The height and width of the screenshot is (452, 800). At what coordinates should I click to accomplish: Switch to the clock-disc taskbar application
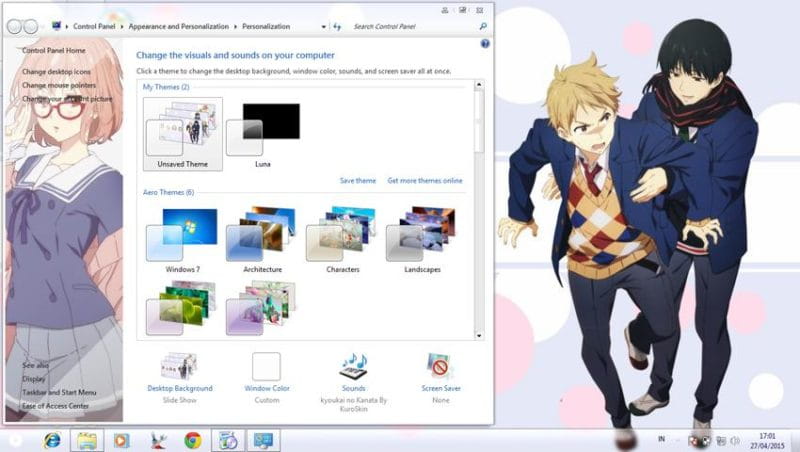(x=228, y=440)
